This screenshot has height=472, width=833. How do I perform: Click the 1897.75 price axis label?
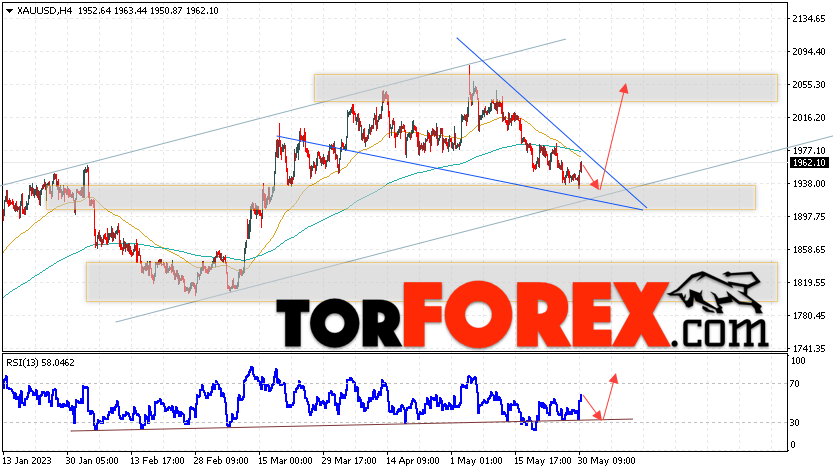809,217
